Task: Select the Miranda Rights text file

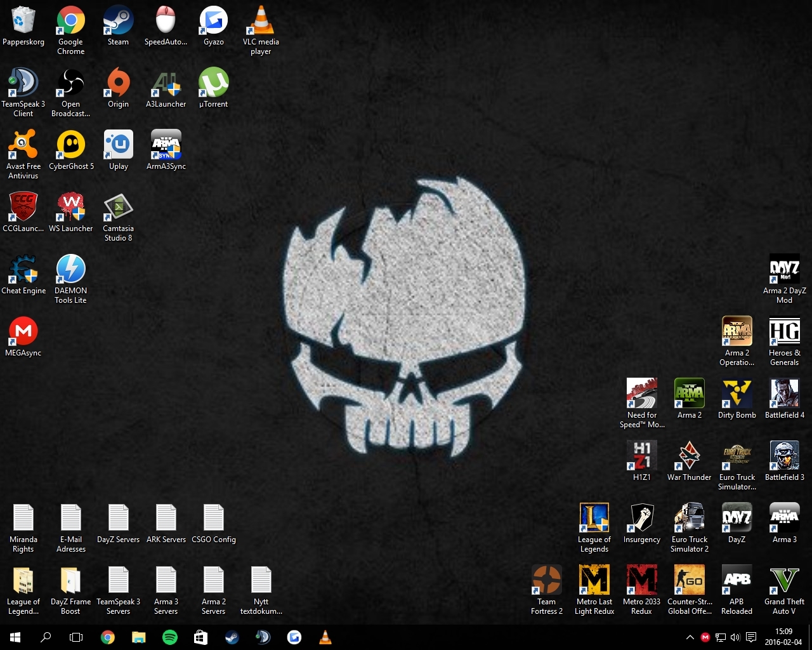Action: coord(23,528)
